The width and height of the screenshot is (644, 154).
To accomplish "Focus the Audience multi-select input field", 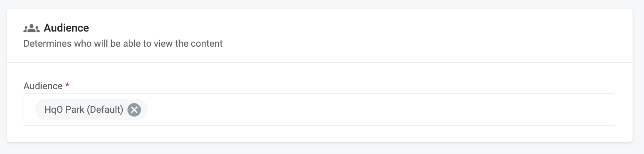I will pos(319,109).
